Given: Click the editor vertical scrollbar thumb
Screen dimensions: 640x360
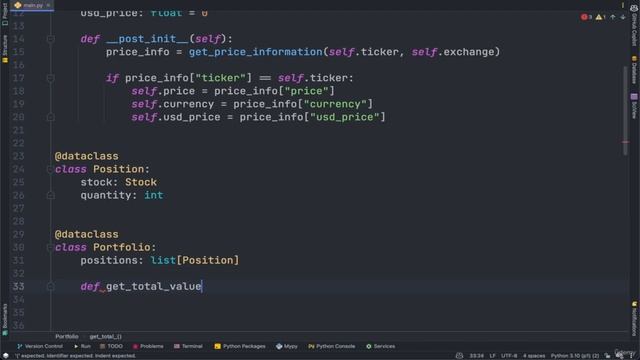Looking at the screenshot, I should 625,110.
